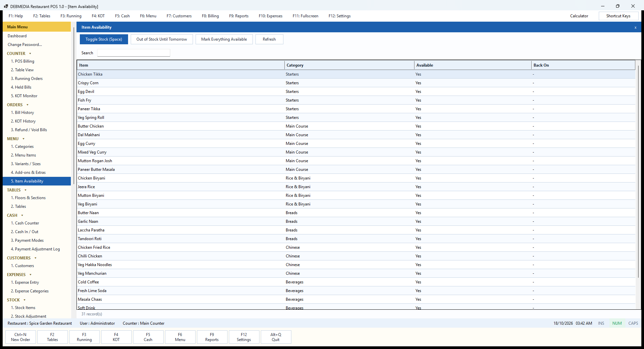Screen dimensions: 644x349
Task: Click Mark Everything Available button
Action: coord(224,39)
